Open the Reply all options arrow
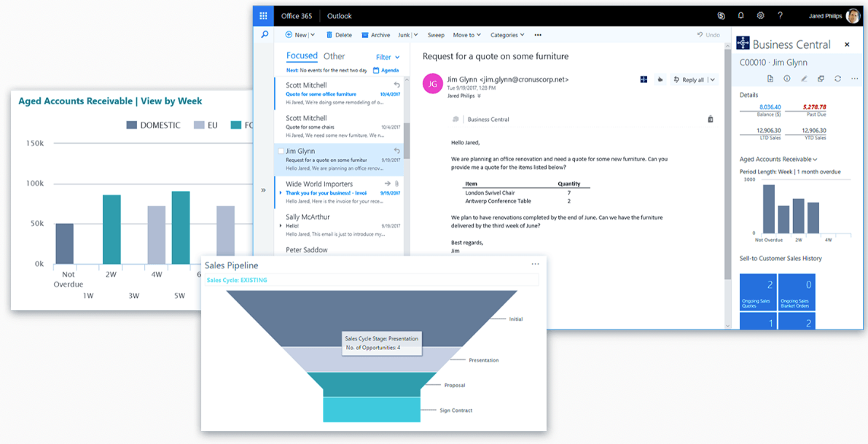868x444 pixels. (x=713, y=79)
